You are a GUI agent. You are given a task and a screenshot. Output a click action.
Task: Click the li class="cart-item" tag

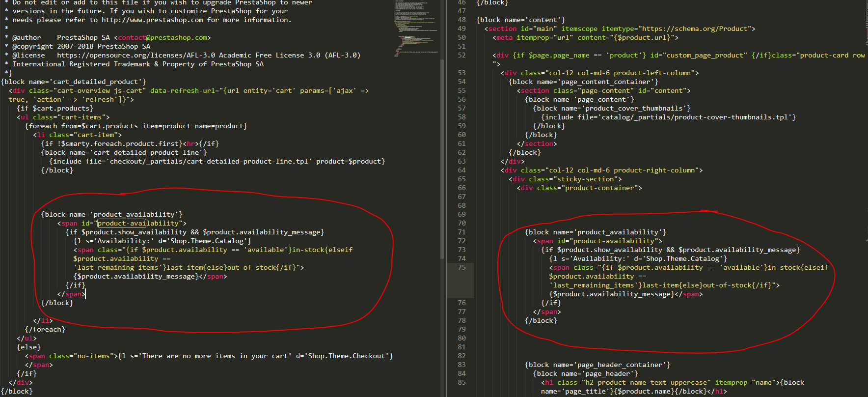(x=78, y=135)
